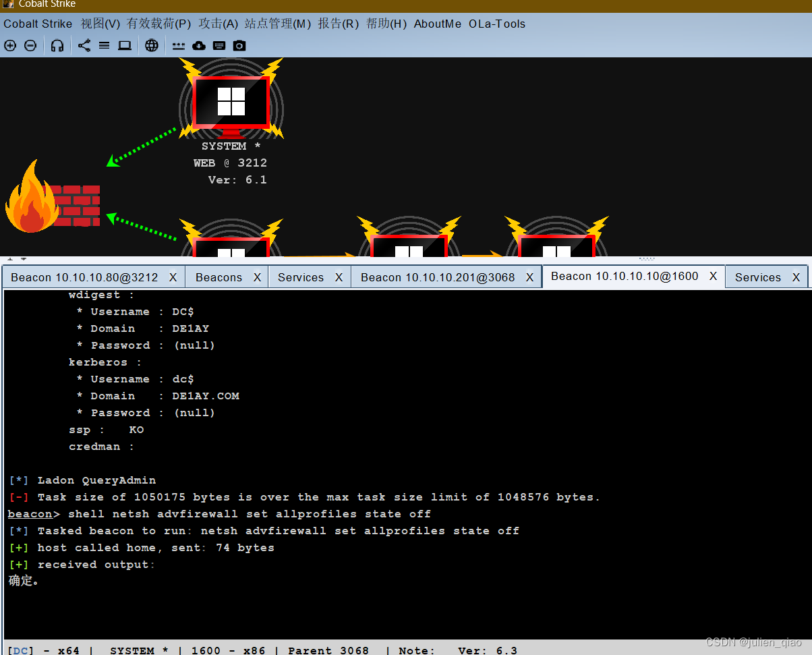Click the Disconnect minus icon
The height and width of the screenshot is (655, 812).
[30, 46]
